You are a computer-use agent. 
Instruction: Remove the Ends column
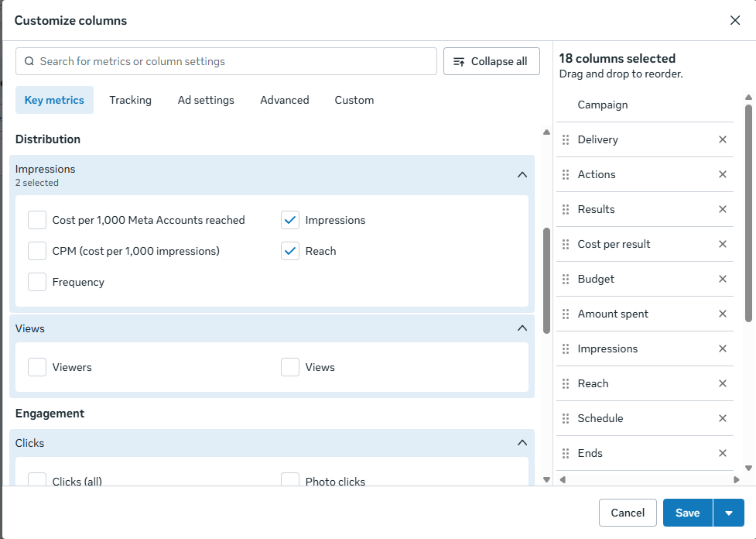click(722, 453)
